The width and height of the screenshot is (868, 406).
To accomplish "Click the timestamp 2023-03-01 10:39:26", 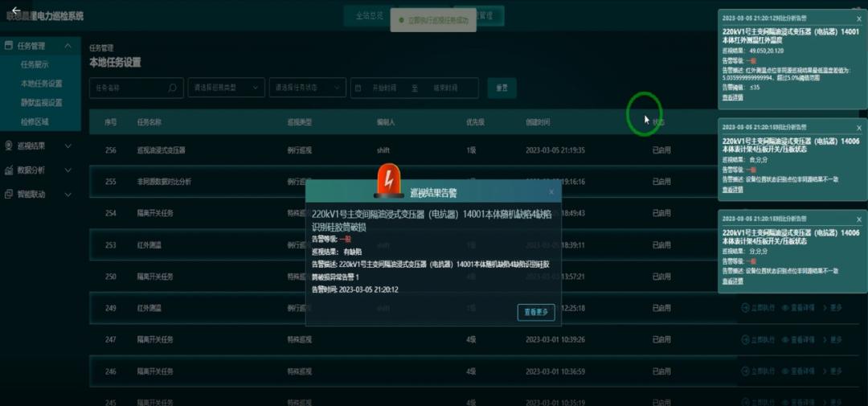I will (555, 339).
